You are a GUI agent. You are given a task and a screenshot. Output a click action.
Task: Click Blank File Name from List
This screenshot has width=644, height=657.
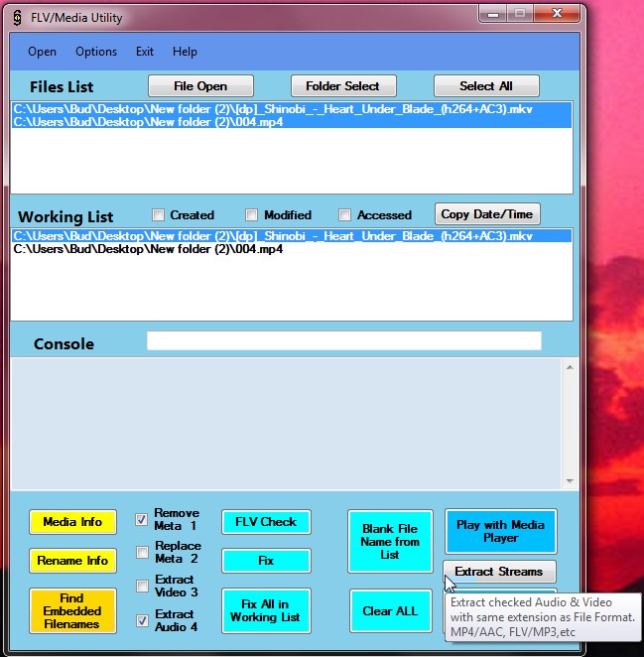[390, 541]
